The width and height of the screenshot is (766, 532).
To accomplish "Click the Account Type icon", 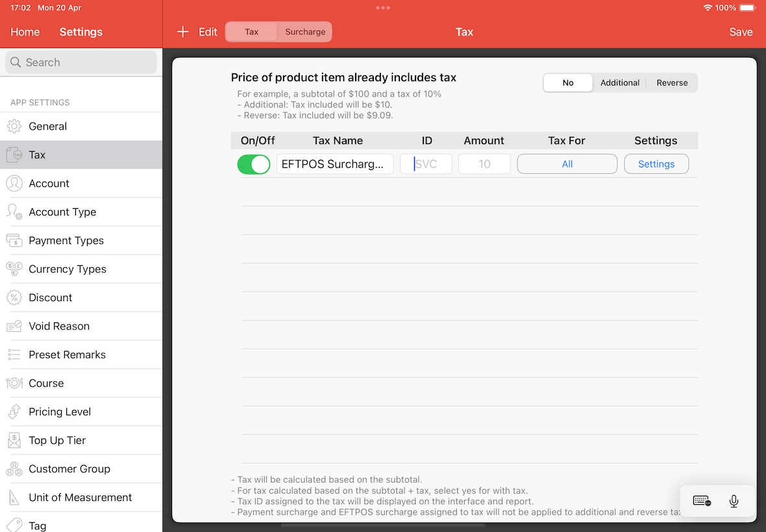I will click(14, 212).
